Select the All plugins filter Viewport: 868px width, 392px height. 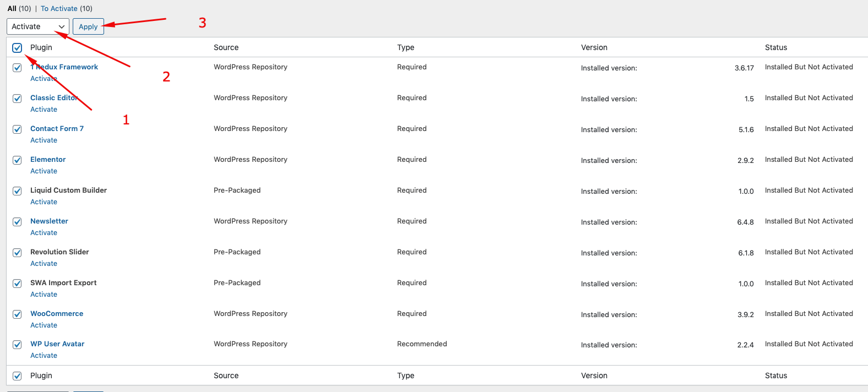click(12, 8)
